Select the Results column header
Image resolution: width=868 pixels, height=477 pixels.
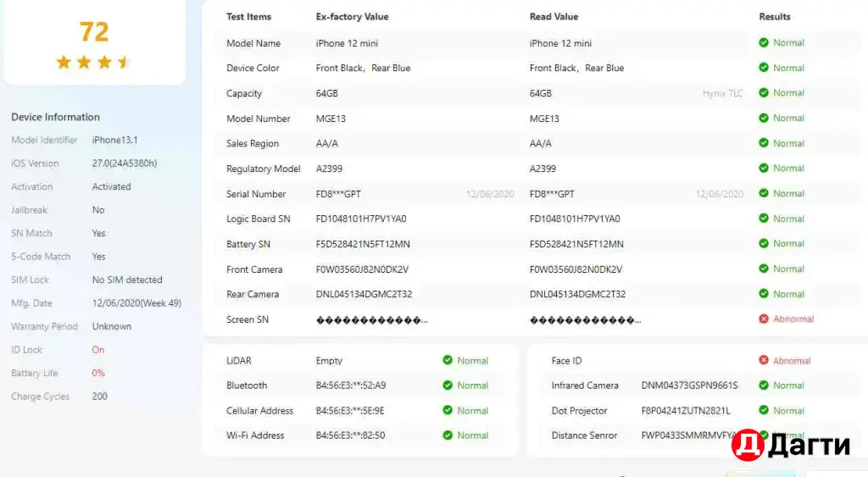point(775,17)
